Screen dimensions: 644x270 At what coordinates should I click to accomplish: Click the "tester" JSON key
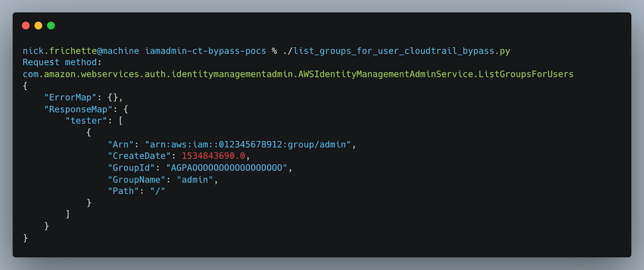(86, 121)
